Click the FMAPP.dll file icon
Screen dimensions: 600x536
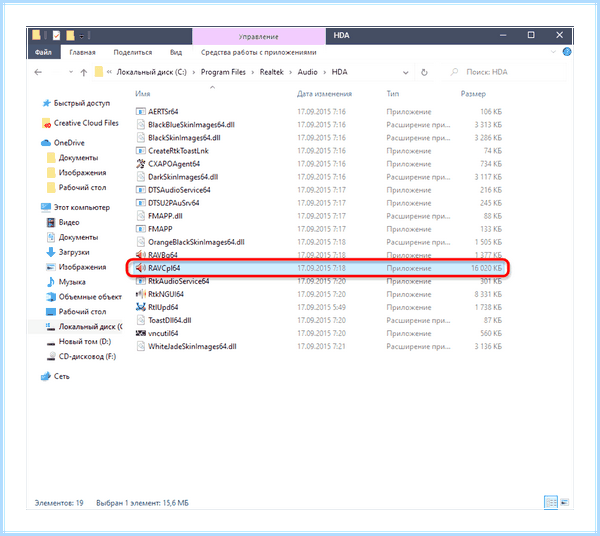[x=141, y=216]
